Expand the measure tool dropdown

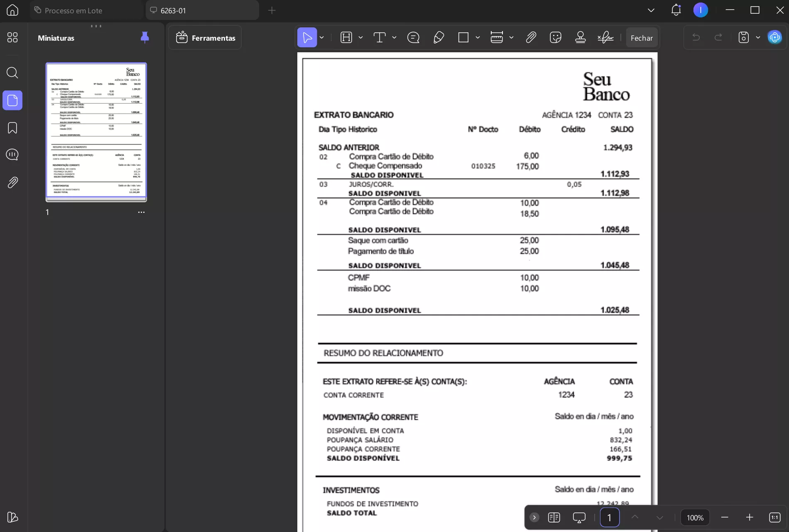pyautogui.click(x=512, y=37)
